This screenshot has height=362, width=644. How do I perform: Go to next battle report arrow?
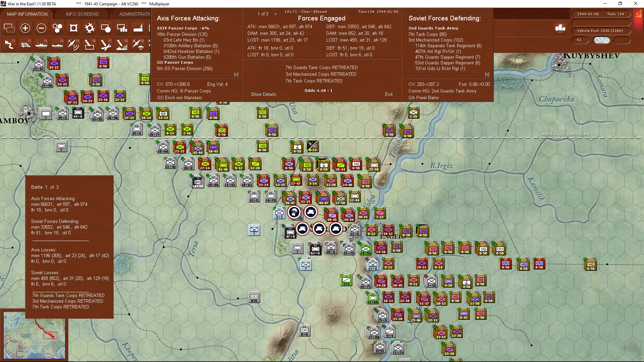click(x=276, y=14)
